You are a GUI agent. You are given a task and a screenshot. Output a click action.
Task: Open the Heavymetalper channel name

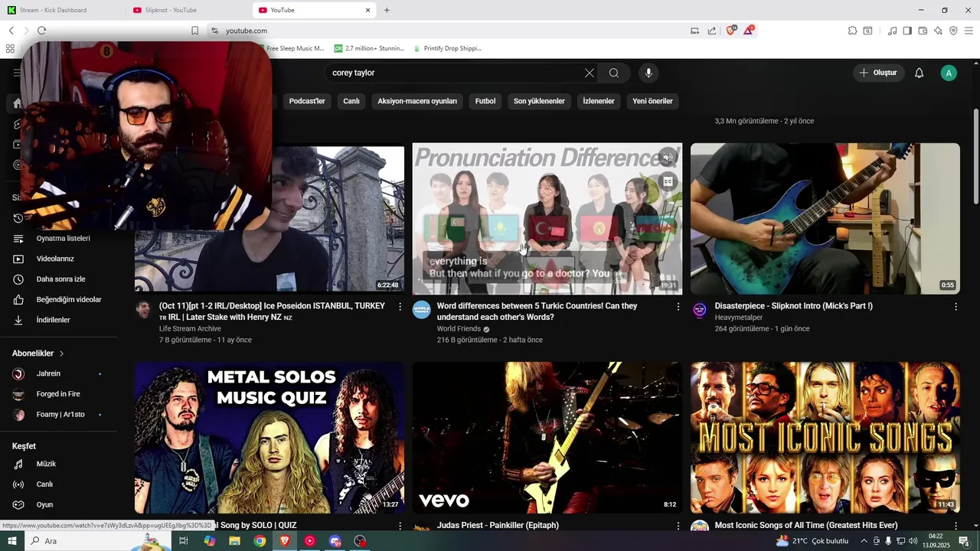coord(739,318)
